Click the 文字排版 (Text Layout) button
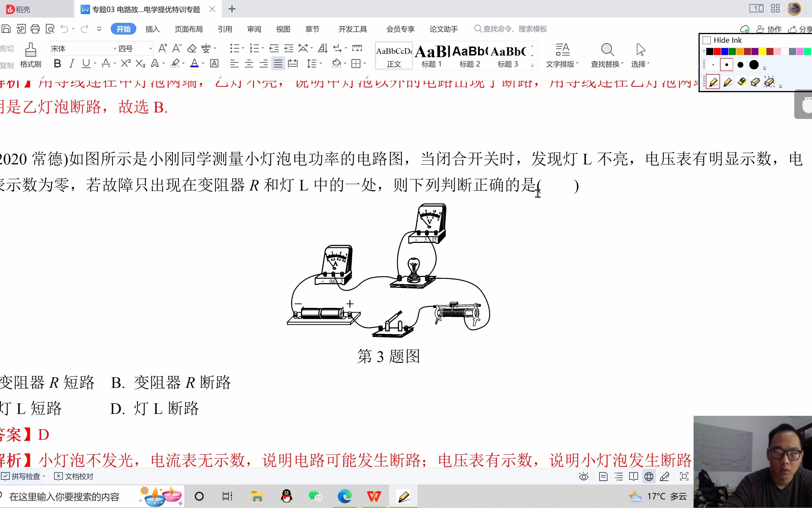This screenshot has height=508, width=812. pyautogui.click(x=562, y=56)
